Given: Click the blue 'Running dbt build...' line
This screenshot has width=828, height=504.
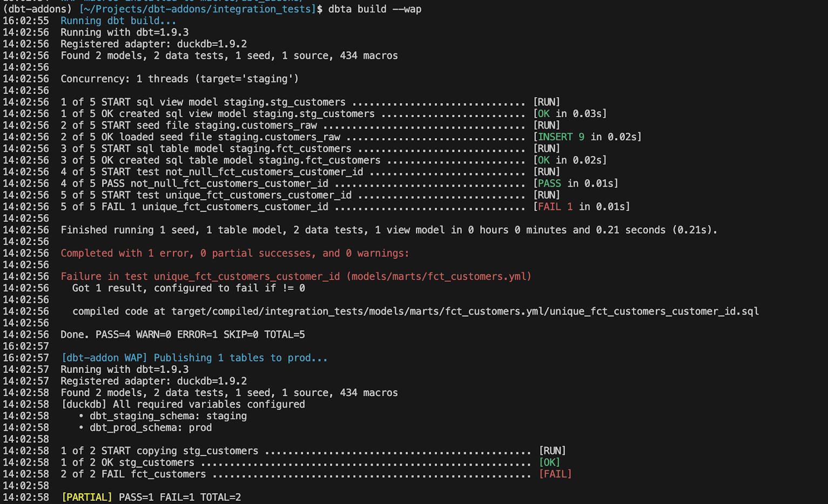Looking at the screenshot, I should click(x=118, y=21).
